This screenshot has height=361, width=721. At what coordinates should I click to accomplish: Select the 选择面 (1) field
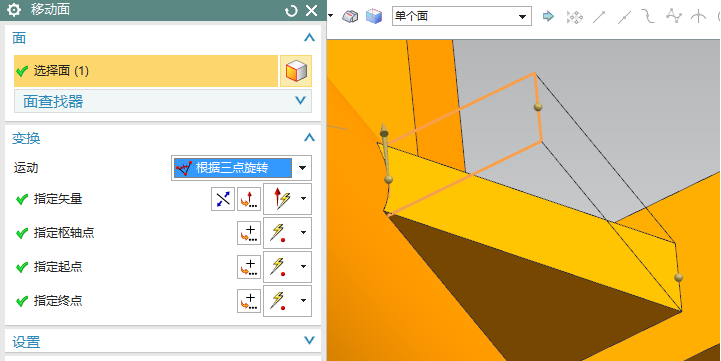coord(146,71)
